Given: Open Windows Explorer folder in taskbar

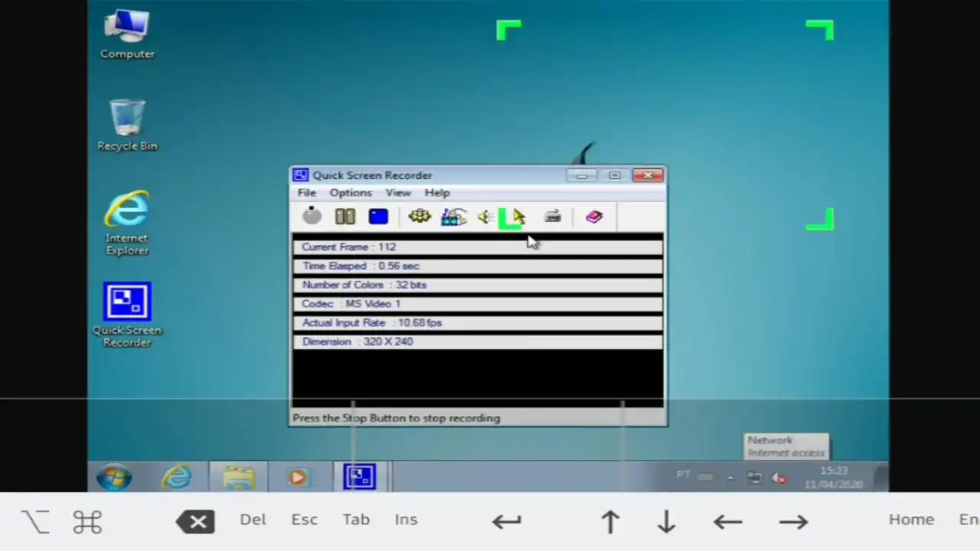Looking at the screenshot, I should 239,478.
